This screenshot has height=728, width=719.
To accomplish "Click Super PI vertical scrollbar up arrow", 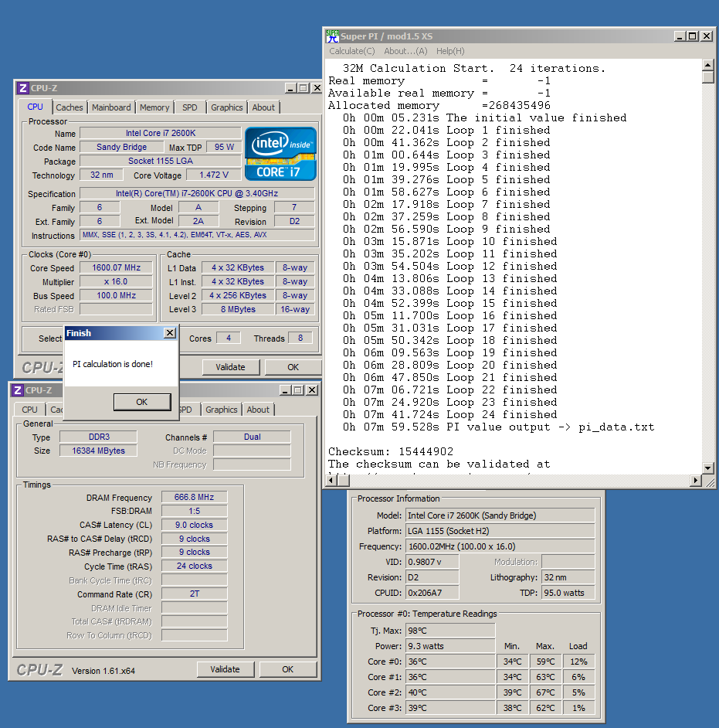I will [x=708, y=65].
